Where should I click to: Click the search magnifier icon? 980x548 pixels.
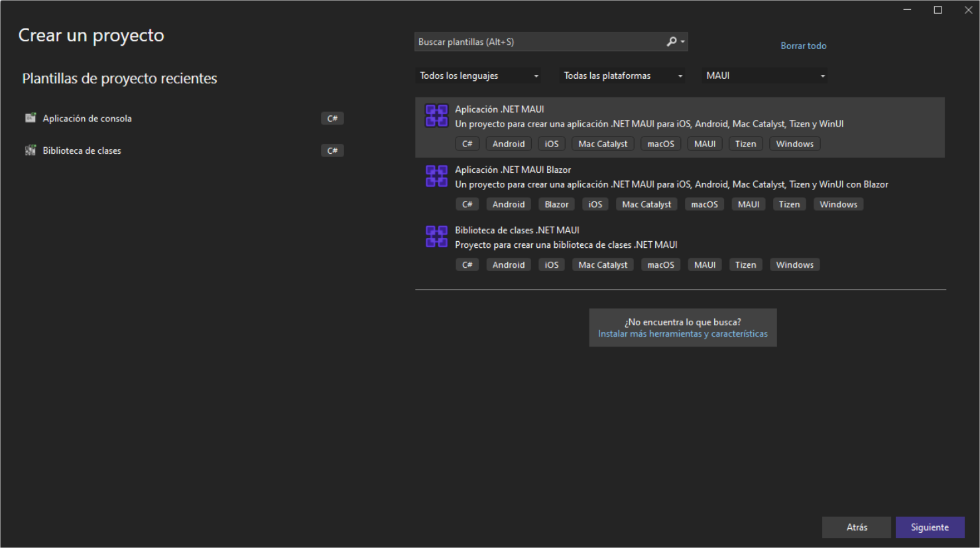pos(672,42)
